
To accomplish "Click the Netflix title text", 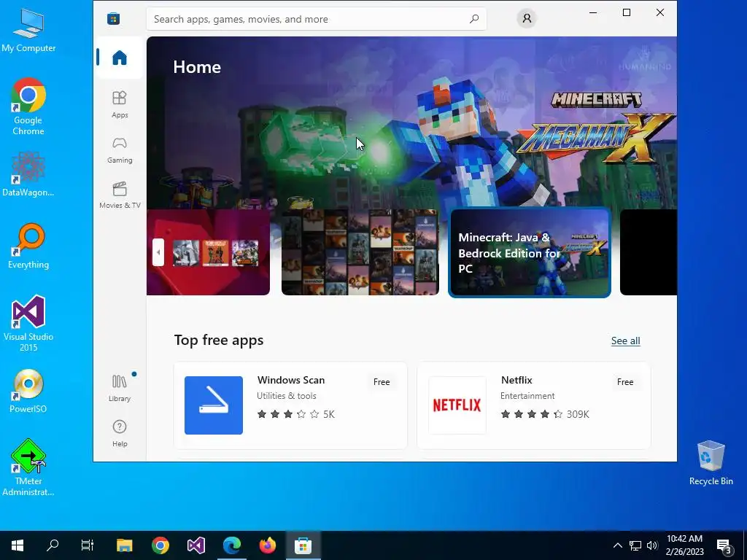I will click(x=516, y=380).
